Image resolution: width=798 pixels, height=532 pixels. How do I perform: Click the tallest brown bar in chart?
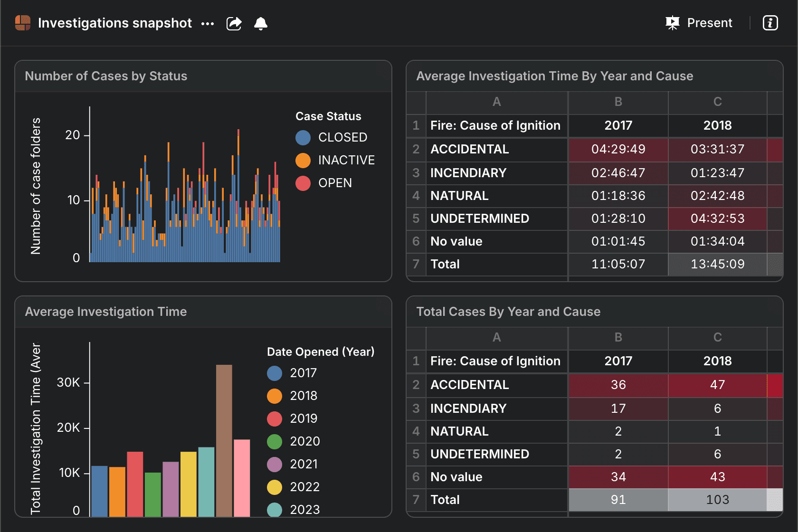click(224, 440)
